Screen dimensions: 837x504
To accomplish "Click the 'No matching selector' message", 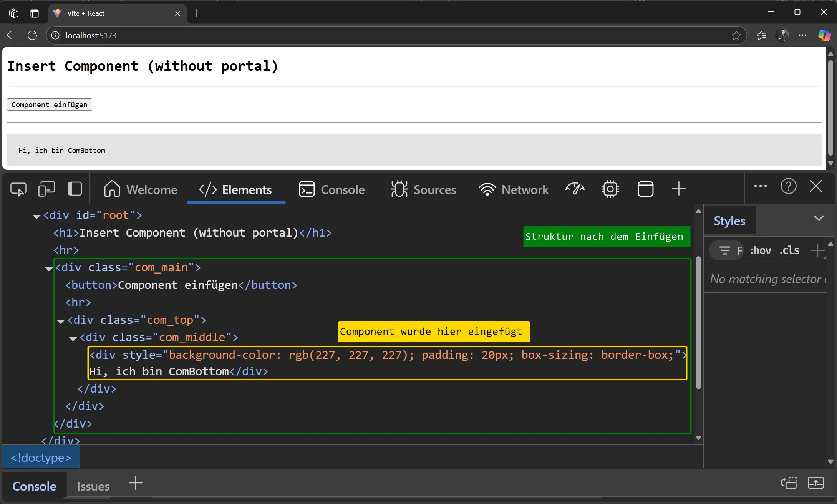I will [768, 279].
